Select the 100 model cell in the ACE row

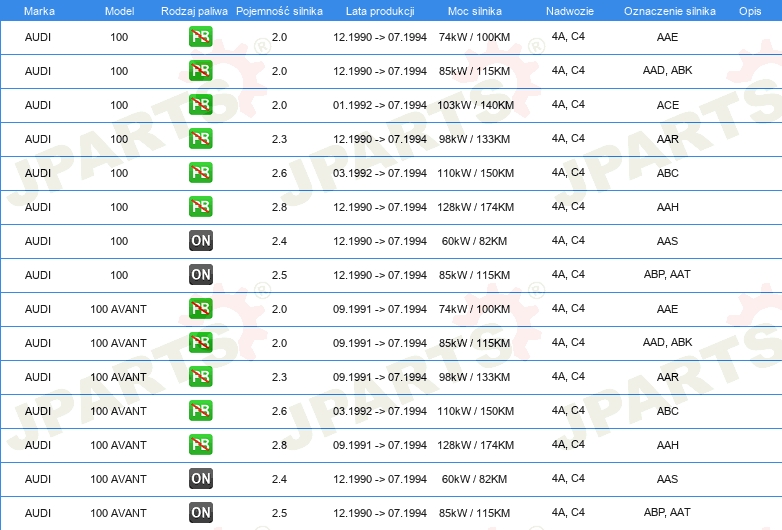click(x=119, y=105)
